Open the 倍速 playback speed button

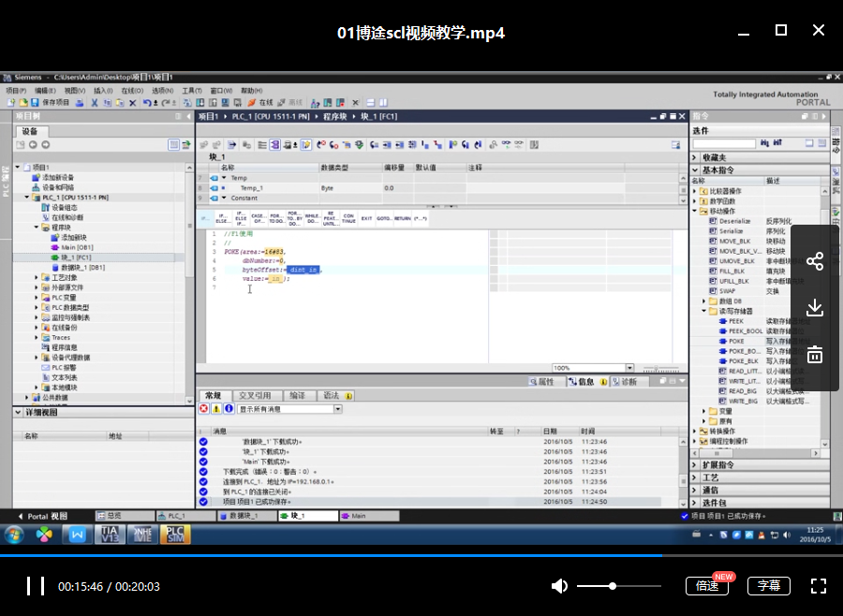(x=707, y=585)
